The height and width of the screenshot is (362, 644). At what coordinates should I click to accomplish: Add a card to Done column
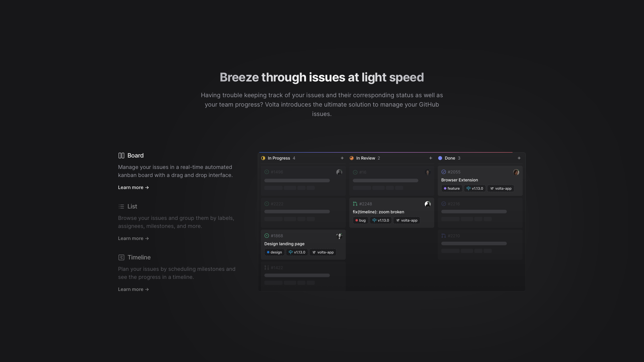click(519, 158)
